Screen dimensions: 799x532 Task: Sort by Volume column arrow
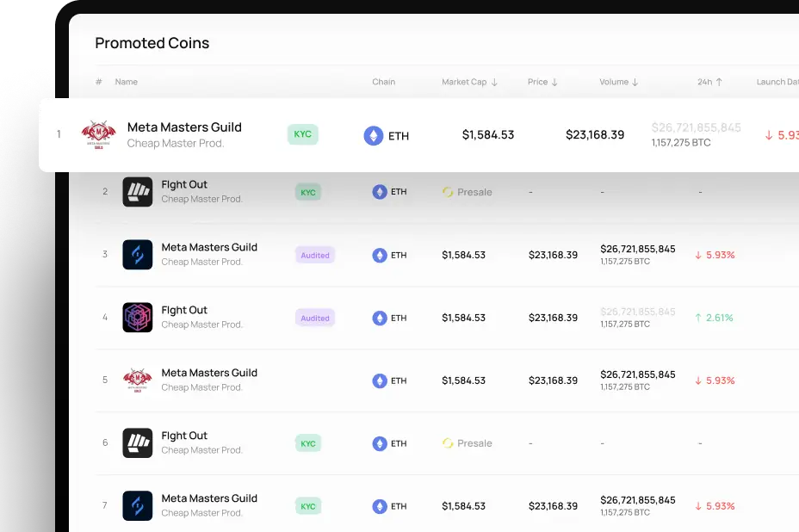point(635,82)
